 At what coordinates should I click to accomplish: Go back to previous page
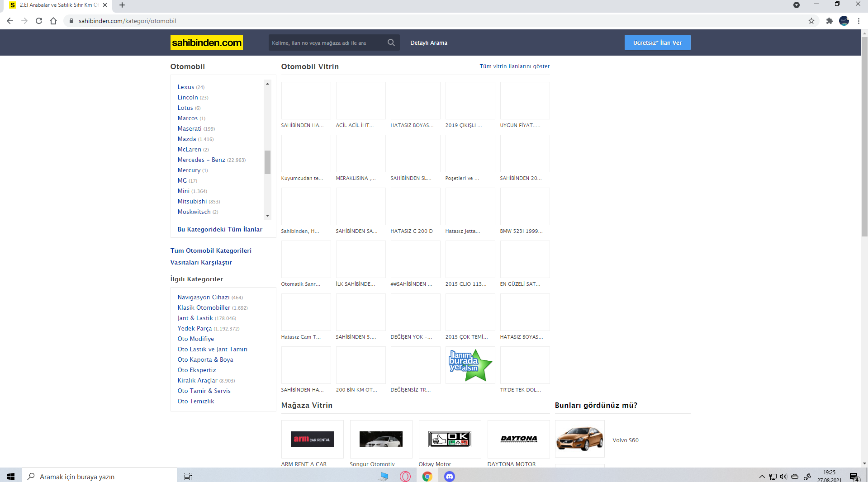coord(10,21)
